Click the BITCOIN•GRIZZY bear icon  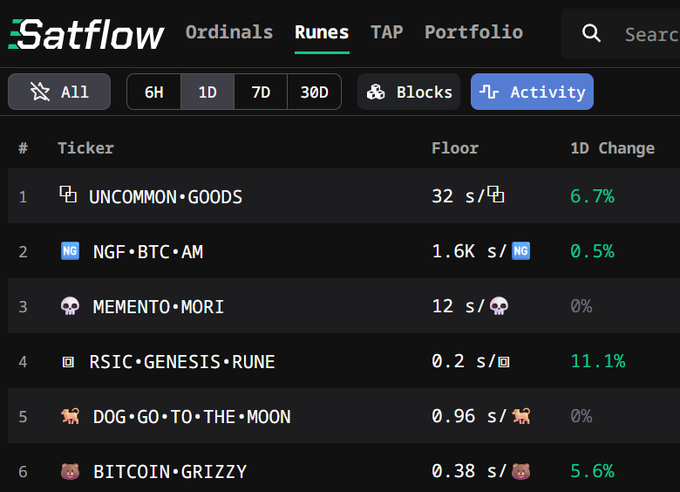coord(70,471)
